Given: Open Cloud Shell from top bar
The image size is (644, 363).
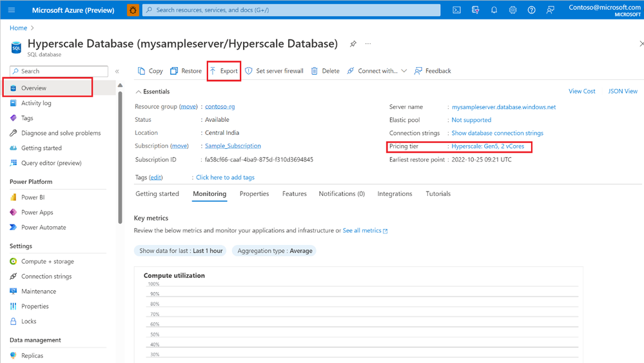Looking at the screenshot, I should 456,10.
